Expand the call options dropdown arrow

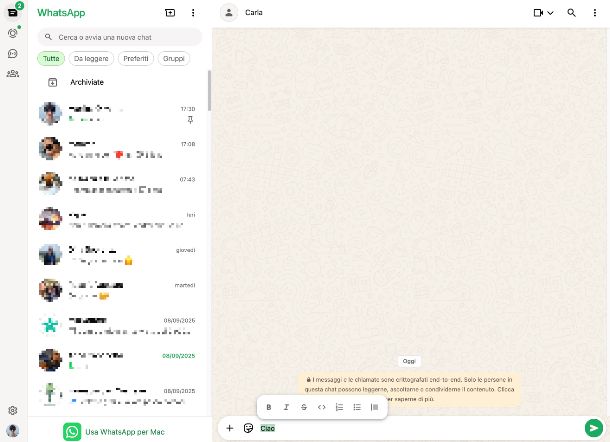point(550,13)
